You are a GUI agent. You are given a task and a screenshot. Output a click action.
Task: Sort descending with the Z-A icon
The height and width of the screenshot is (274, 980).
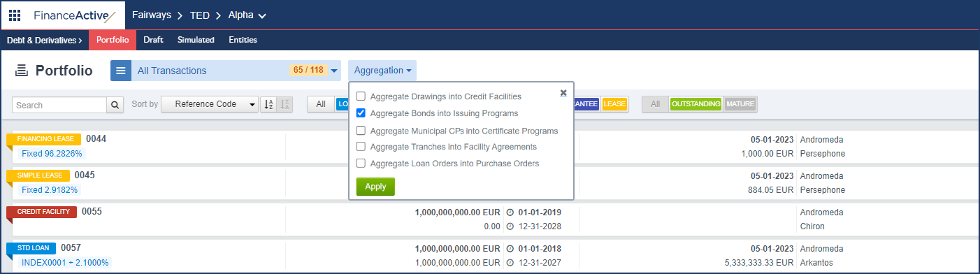tap(284, 104)
